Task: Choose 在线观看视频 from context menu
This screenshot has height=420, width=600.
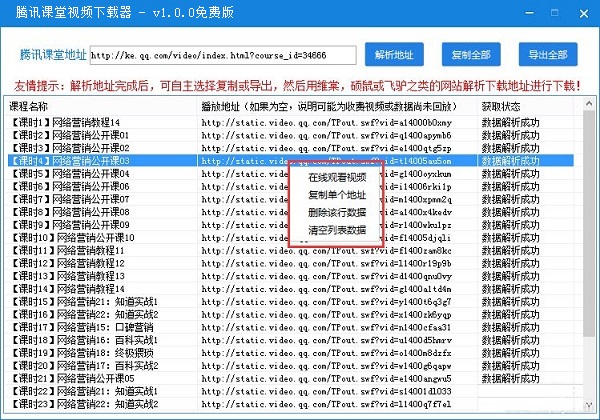Action: [337, 177]
